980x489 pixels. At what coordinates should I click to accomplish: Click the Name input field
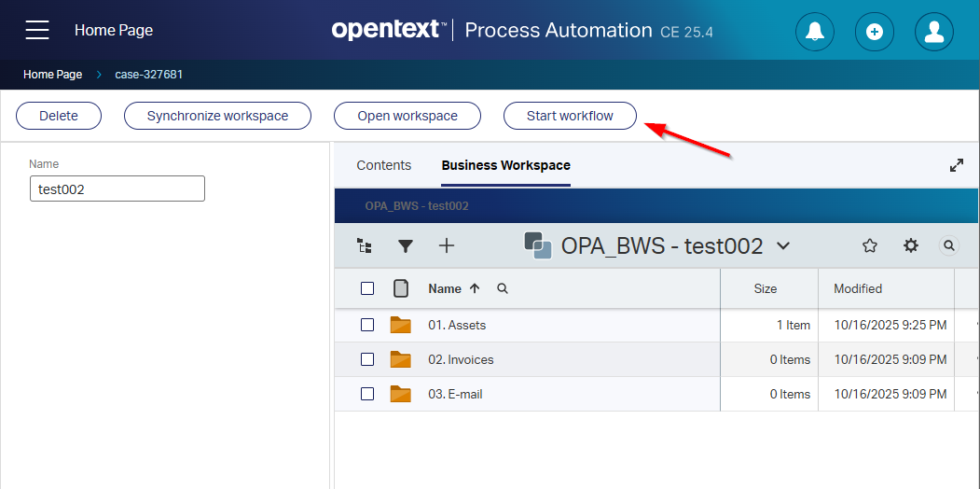[x=117, y=189]
